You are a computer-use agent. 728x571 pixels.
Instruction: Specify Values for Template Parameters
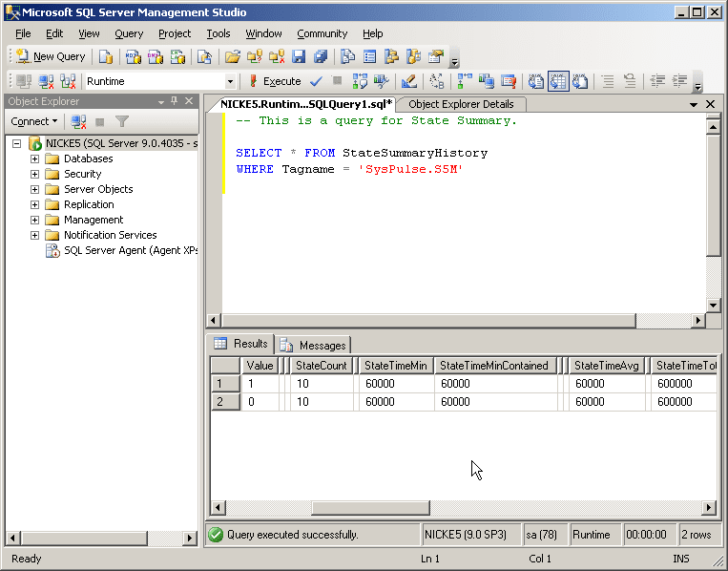pyautogui.click(x=437, y=81)
